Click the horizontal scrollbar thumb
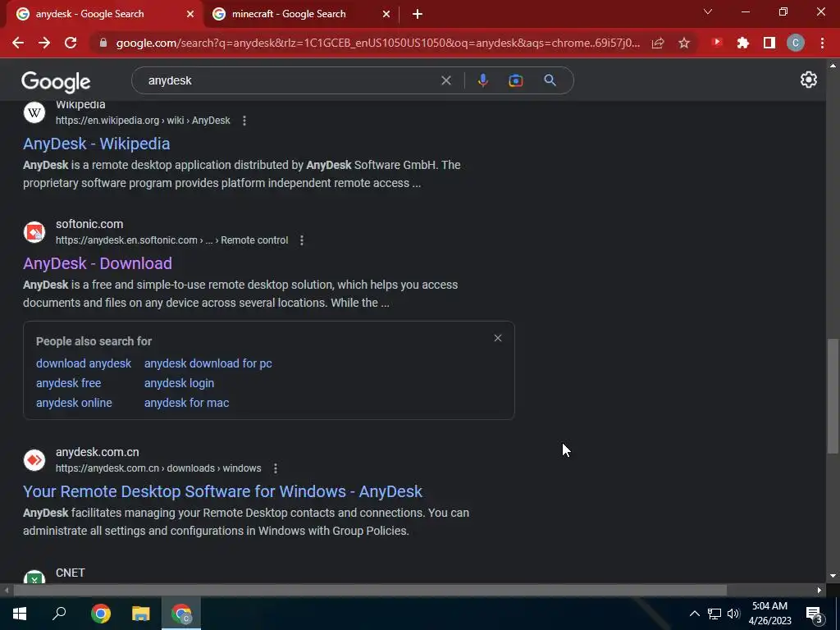Viewport: 840px width, 630px height. pyautogui.click(x=370, y=591)
